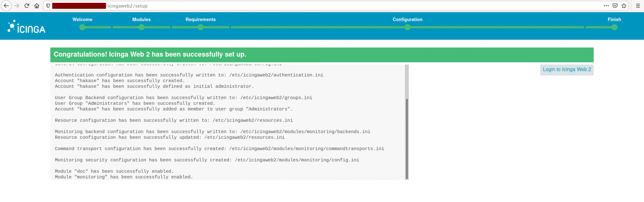Viewport: 644px width, 202px height.
Task: Click the setup log scrollbar
Action: point(407,139)
